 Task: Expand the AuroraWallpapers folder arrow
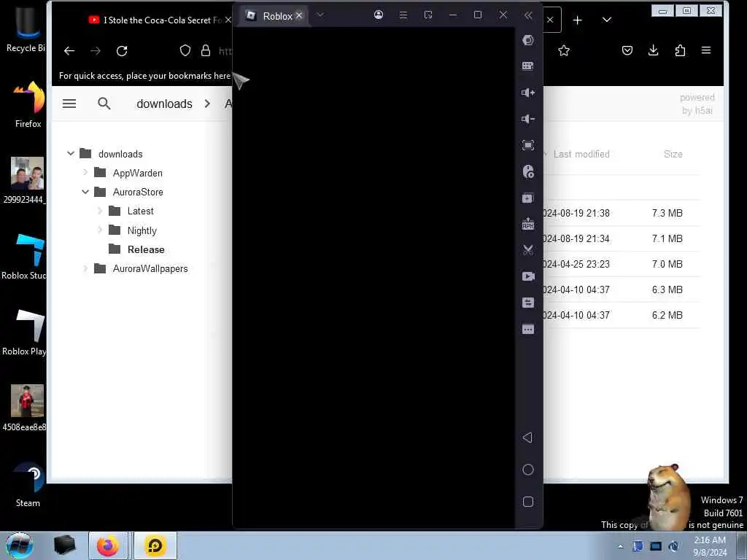[x=85, y=268]
